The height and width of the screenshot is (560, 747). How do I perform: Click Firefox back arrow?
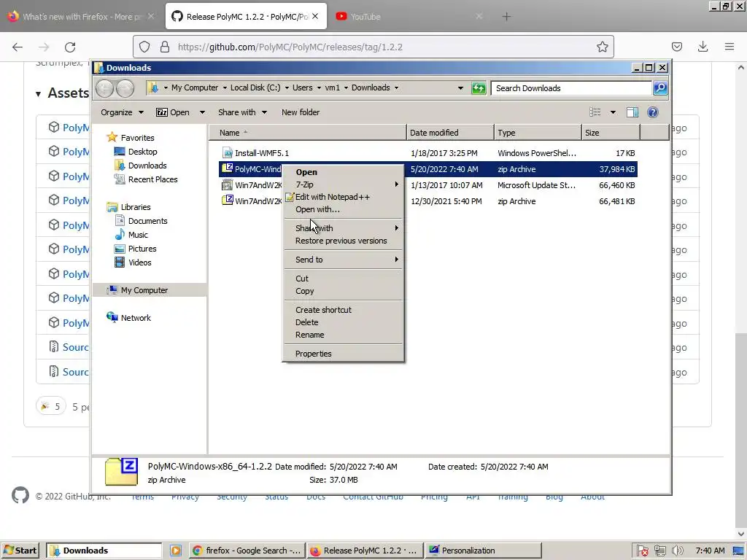(x=18, y=47)
